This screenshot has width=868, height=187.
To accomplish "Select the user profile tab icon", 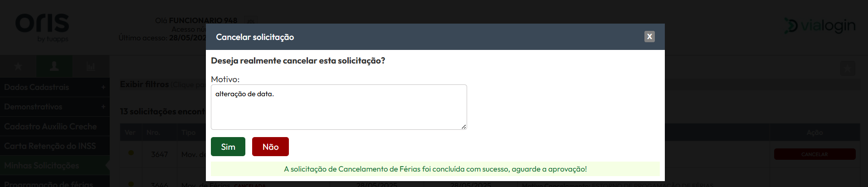I will 54,66.
